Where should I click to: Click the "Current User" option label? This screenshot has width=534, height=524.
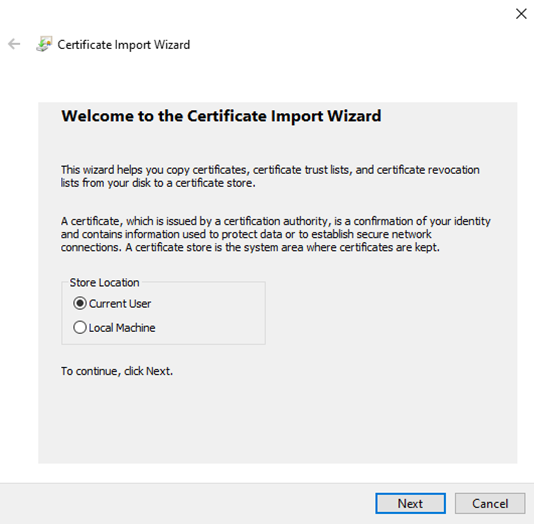(x=120, y=303)
